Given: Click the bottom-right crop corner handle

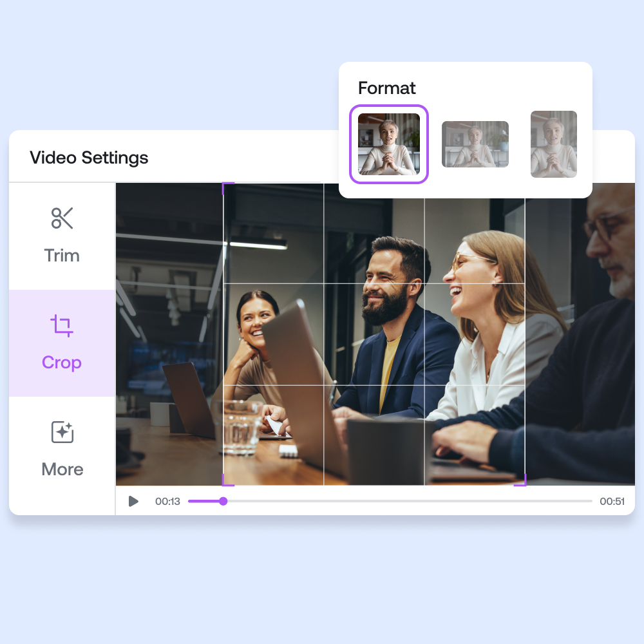Looking at the screenshot, I should (522, 482).
